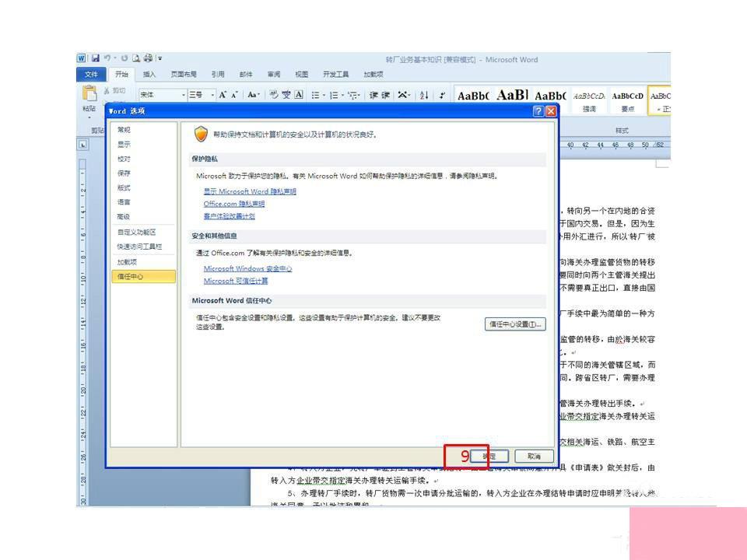
Task: Click the Paste clipboard icon
Action: click(x=89, y=93)
